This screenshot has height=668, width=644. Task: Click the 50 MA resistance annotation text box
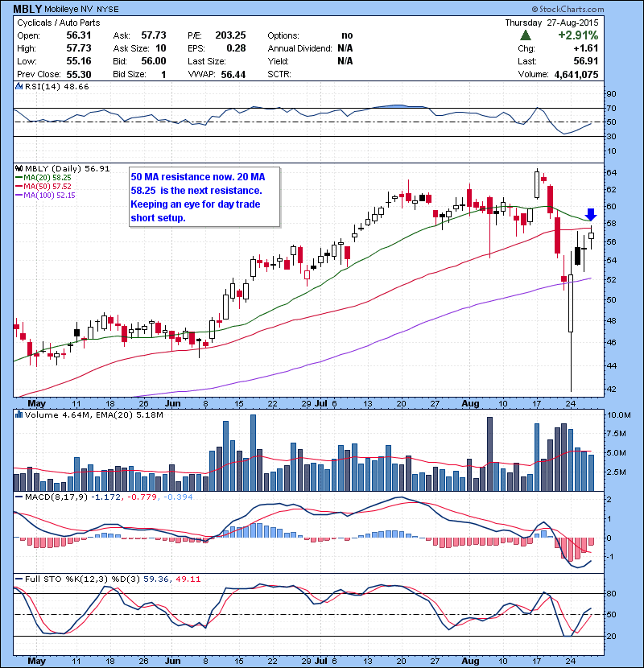pyautogui.click(x=204, y=197)
